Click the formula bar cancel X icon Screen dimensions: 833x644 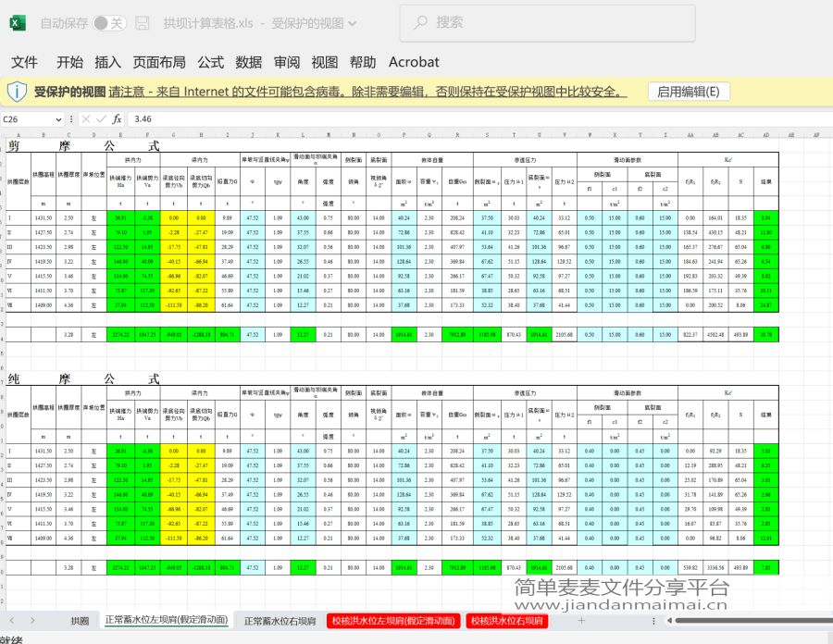[86, 119]
